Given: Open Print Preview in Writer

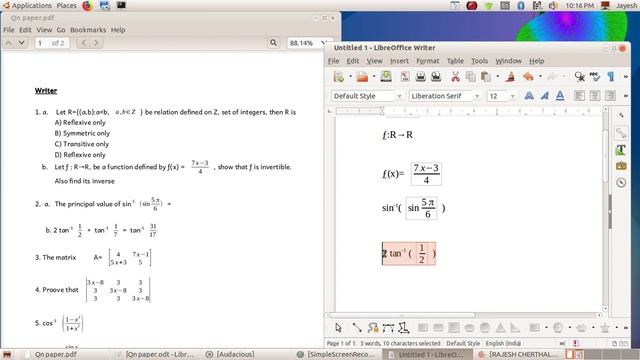Looking at the screenshot, I should (436, 76).
